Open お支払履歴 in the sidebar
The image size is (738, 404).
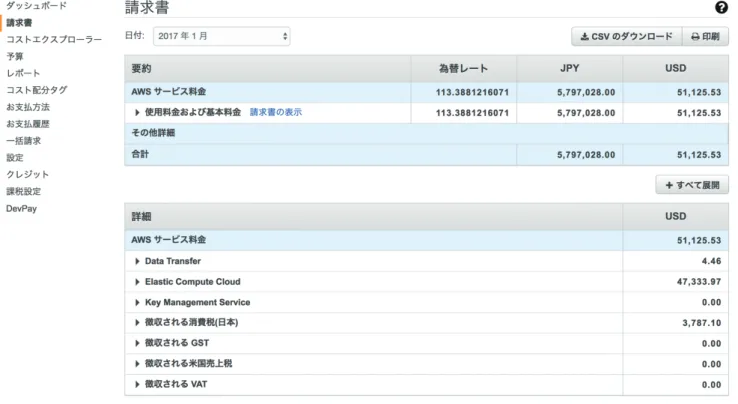(28, 124)
